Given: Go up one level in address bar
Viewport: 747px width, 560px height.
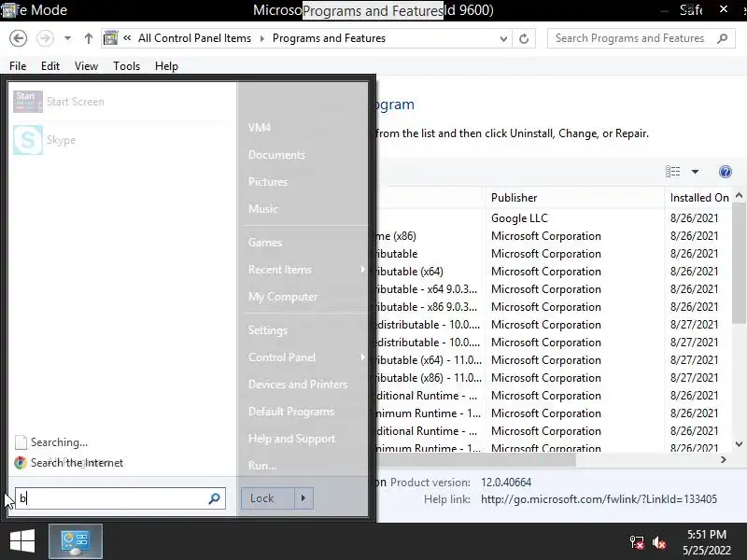Looking at the screenshot, I should [x=88, y=38].
